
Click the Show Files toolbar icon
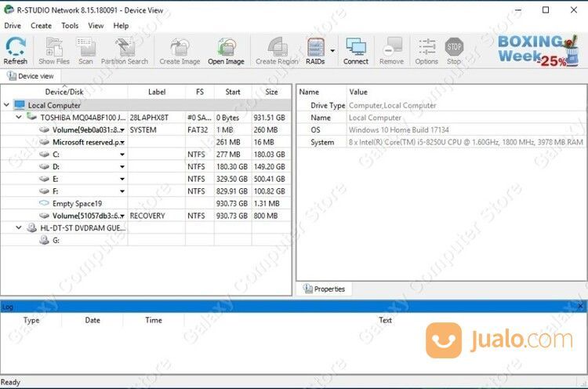click(54, 50)
